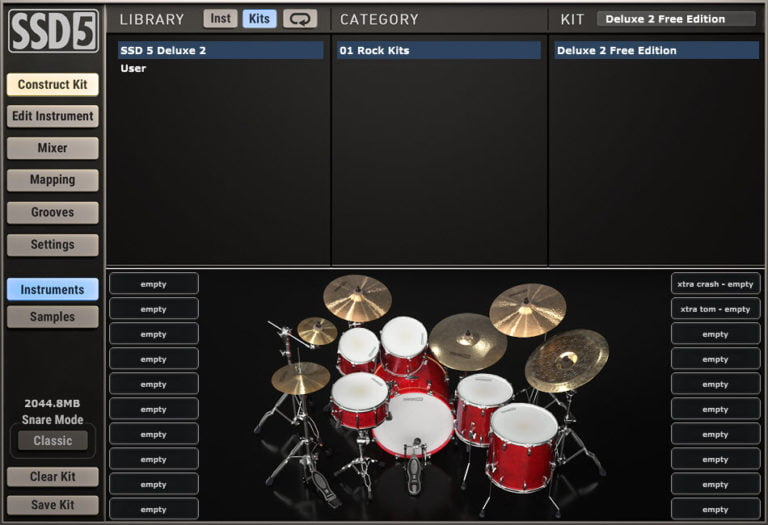Viewport: 768px width, 525px height.
Task: Click the dark hammered cymbal on the far right
Action: pos(567,360)
